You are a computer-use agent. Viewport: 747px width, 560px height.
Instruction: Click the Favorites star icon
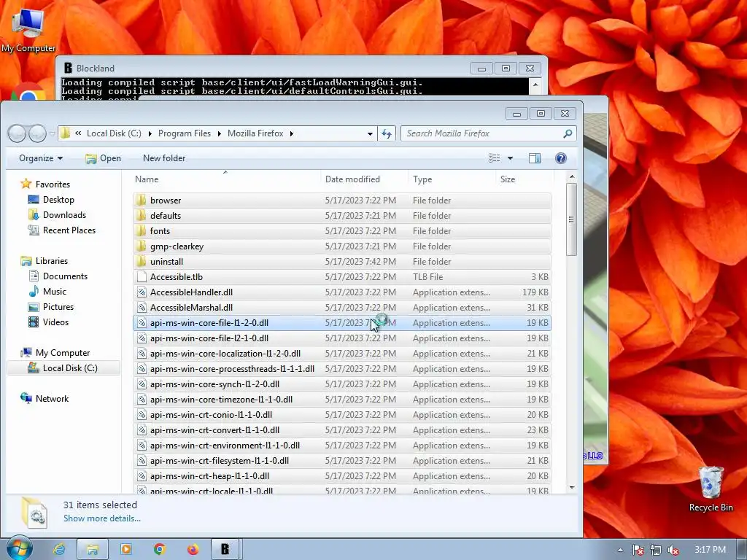coord(26,184)
